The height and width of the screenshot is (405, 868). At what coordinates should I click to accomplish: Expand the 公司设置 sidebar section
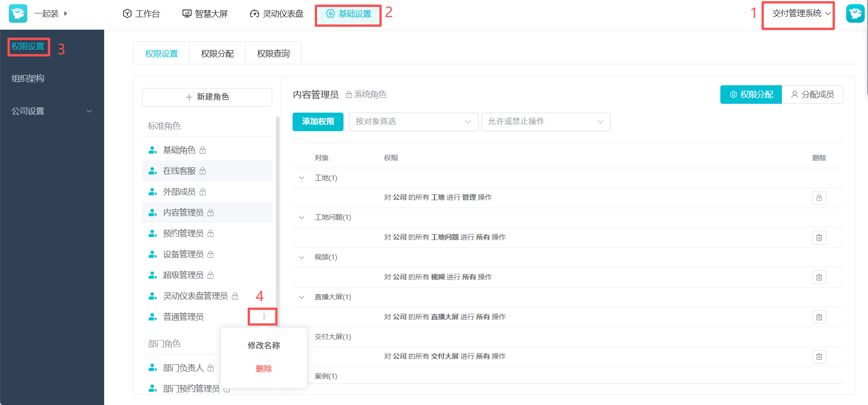pos(52,111)
